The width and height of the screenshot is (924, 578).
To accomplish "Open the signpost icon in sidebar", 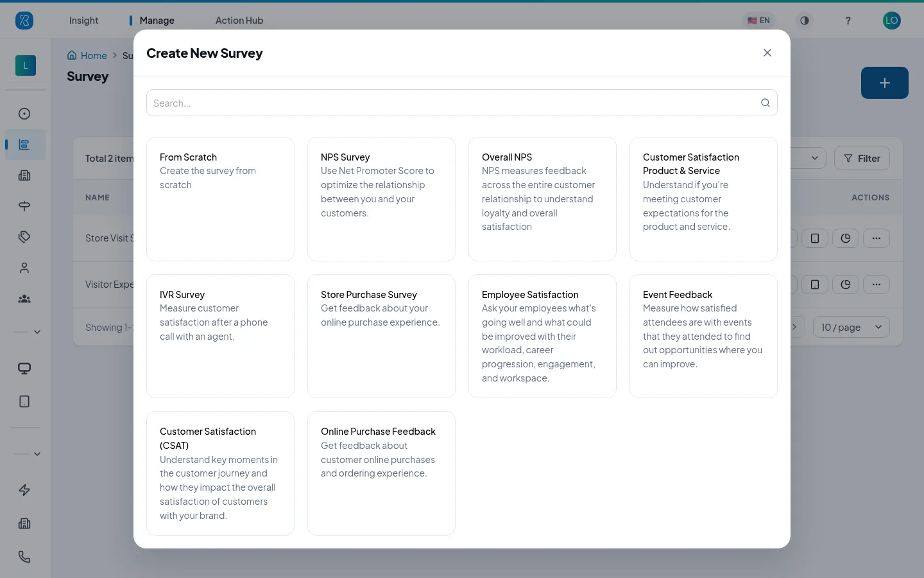I will (24, 206).
